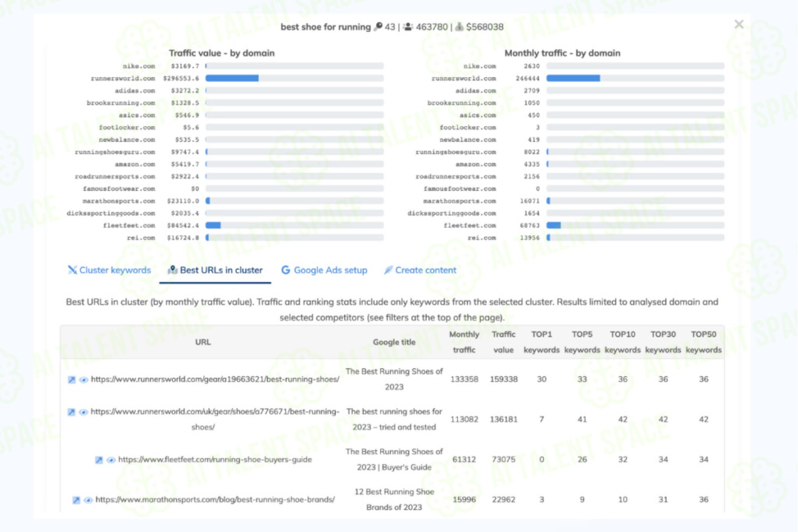Click the money bag icon in header
This screenshot has width=798, height=532.
click(x=459, y=27)
